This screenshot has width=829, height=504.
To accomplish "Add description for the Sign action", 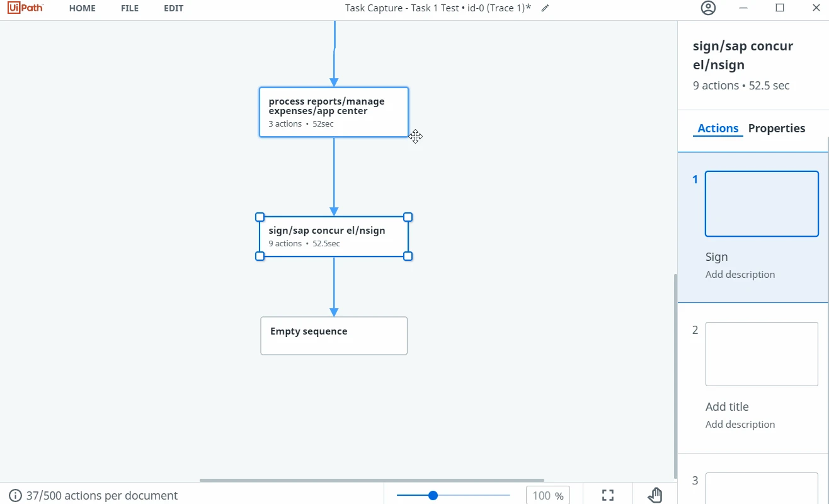I will click(740, 275).
